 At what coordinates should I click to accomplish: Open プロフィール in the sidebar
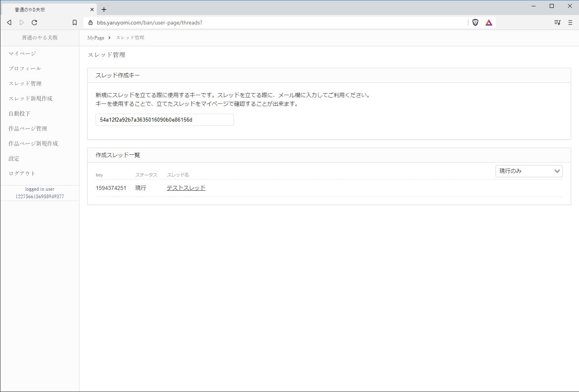[x=25, y=68]
